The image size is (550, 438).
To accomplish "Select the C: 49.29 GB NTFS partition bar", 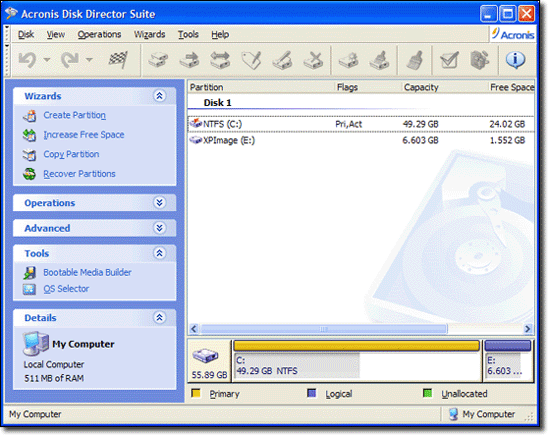I will 357,361.
